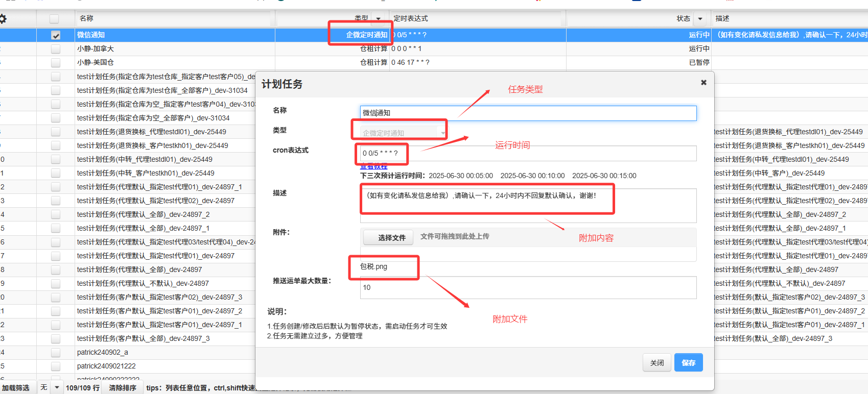The height and width of the screenshot is (394, 868).
Task: Close the 计划任务 dialog with the X
Action: click(x=703, y=83)
